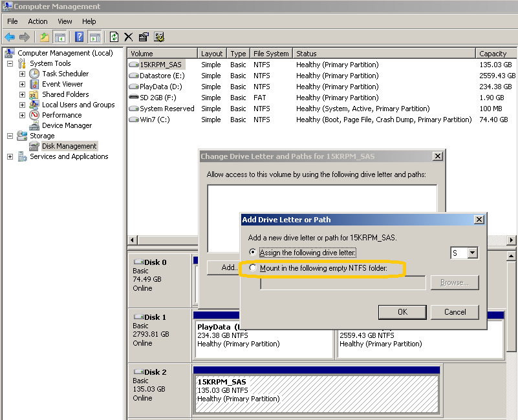Click the Refresh toolbar icon

pyautogui.click(x=114, y=37)
